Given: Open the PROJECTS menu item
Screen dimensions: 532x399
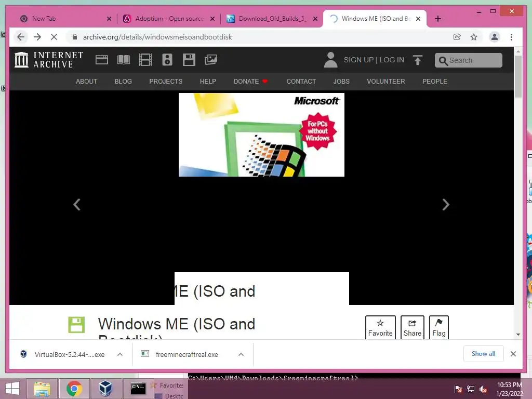Looking at the screenshot, I should pos(166,82).
